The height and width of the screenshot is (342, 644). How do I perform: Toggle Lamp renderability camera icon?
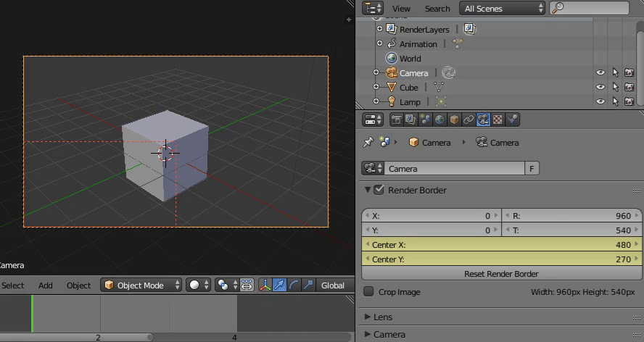click(629, 101)
